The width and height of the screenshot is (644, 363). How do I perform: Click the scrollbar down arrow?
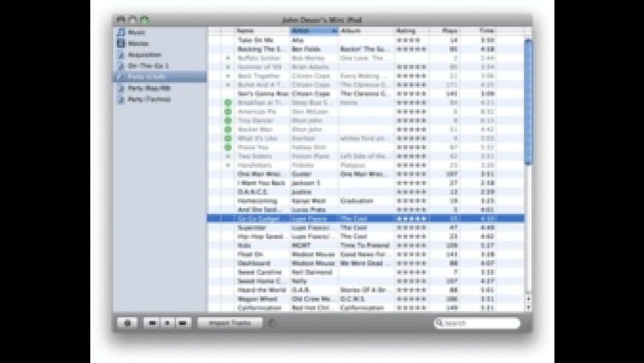pyautogui.click(x=529, y=307)
